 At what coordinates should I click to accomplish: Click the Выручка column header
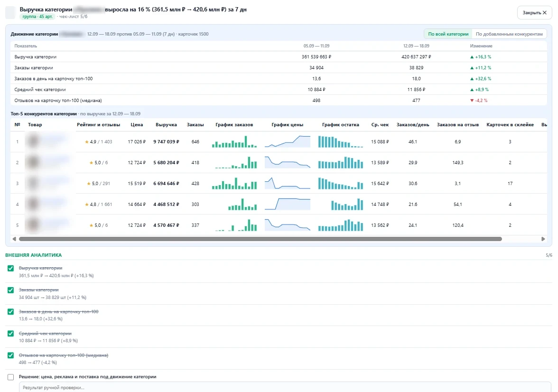pyautogui.click(x=166, y=125)
